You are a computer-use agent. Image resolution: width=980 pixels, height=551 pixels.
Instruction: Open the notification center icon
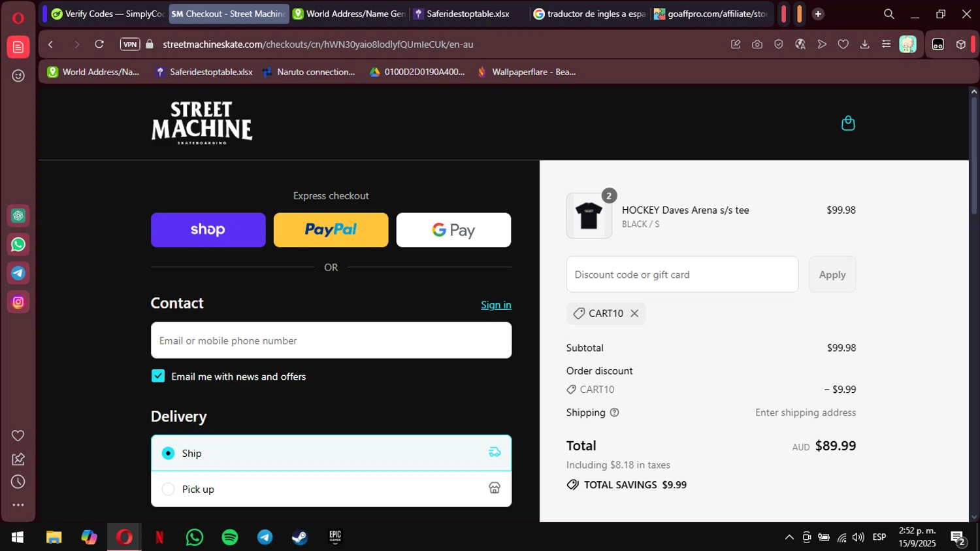click(x=958, y=539)
